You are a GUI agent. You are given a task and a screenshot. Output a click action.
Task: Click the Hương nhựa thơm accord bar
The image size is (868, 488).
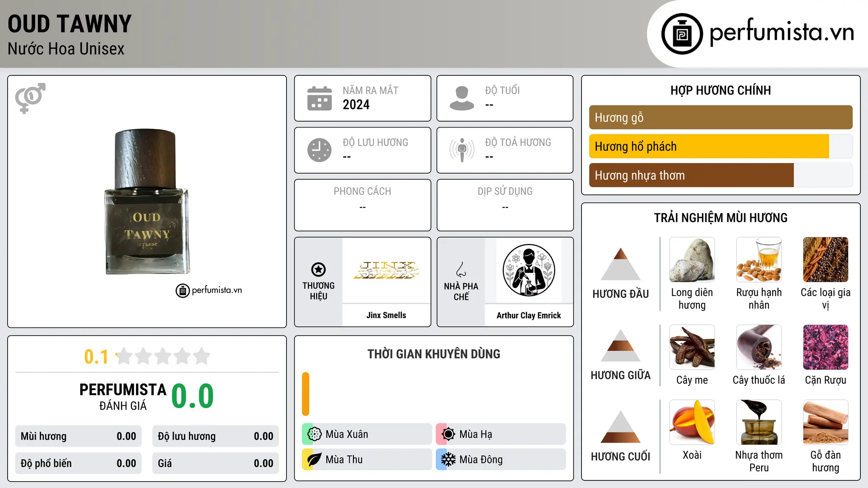click(x=721, y=175)
